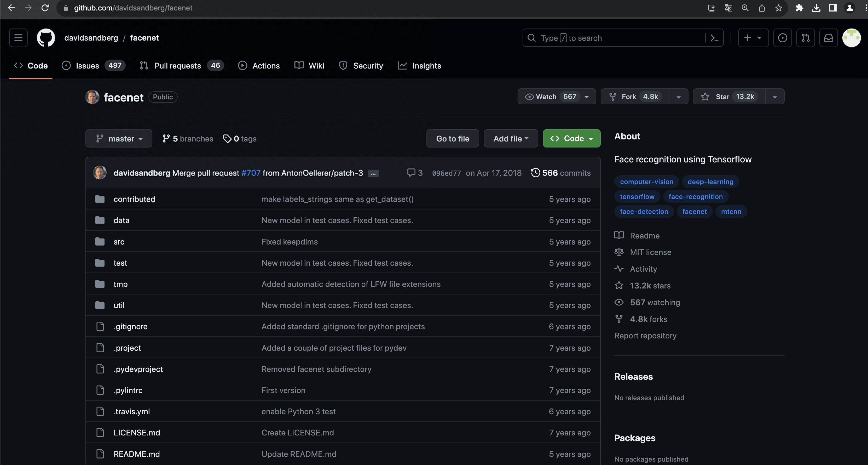This screenshot has height=465, width=868.
Task: Open the plus create-new dropdown
Action: coord(753,38)
